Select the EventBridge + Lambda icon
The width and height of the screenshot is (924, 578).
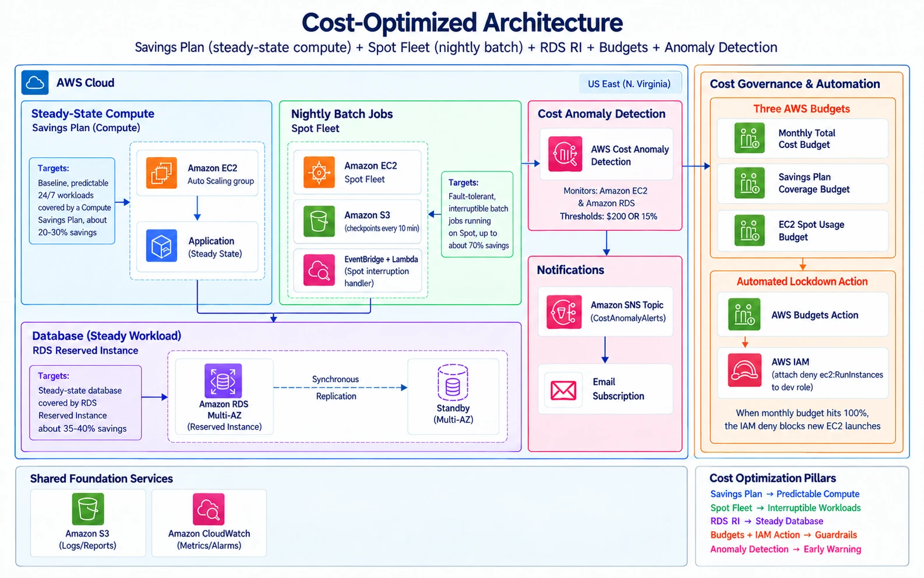pyautogui.click(x=319, y=270)
